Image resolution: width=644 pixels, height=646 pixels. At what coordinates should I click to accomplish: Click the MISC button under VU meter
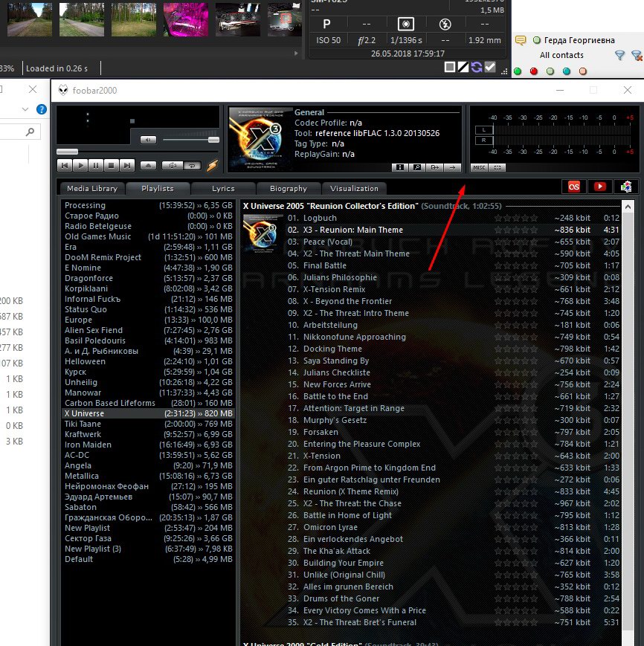[x=479, y=167]
